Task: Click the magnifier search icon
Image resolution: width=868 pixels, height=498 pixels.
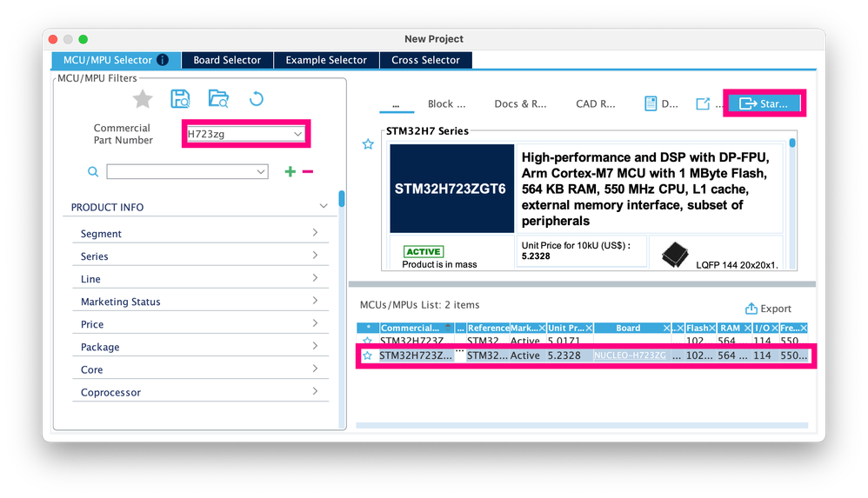Action: 93,171
